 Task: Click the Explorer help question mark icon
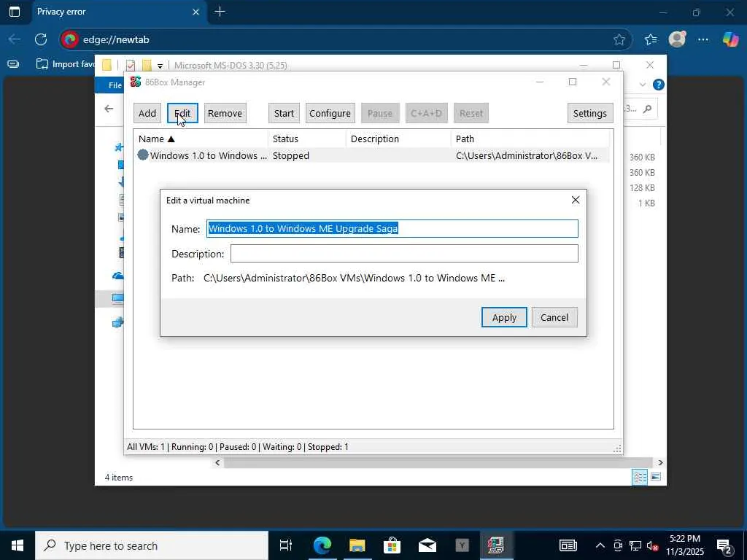point(659,85)
